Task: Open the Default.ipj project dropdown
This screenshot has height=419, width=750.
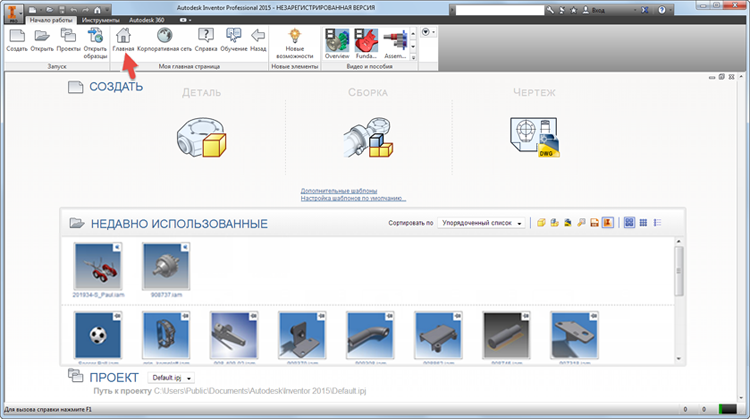Action: pyautogui.click(x=171, y=378)
